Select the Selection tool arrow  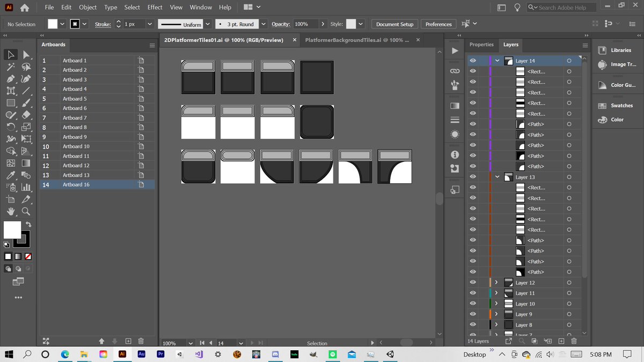point(11,55)
